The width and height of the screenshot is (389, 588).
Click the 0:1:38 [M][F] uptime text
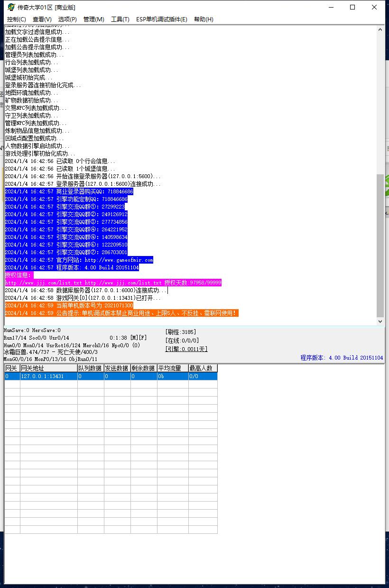click(128, 338)
